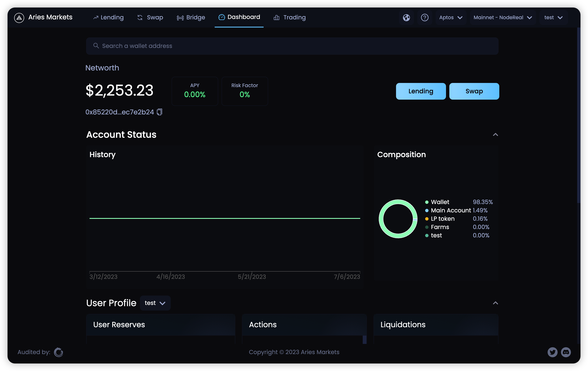Collapse the User Profile section
This screenshot has height=371, width=588.
tap(495, 303)
